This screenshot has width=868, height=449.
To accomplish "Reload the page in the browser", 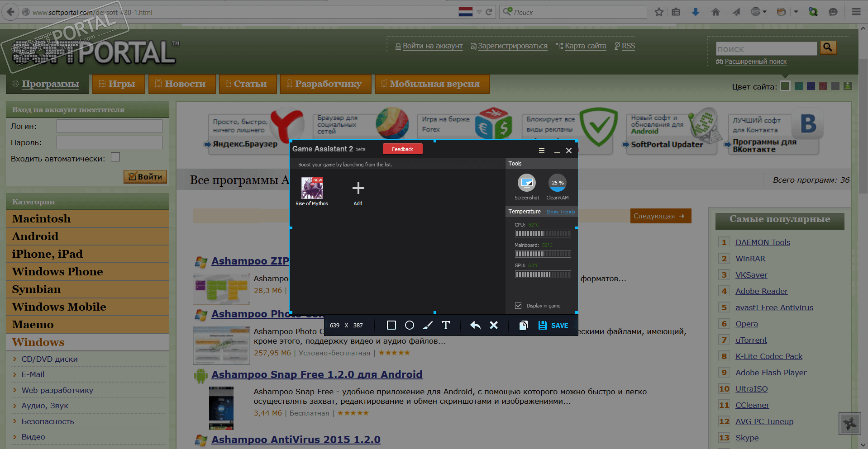I will pos(489,12).
